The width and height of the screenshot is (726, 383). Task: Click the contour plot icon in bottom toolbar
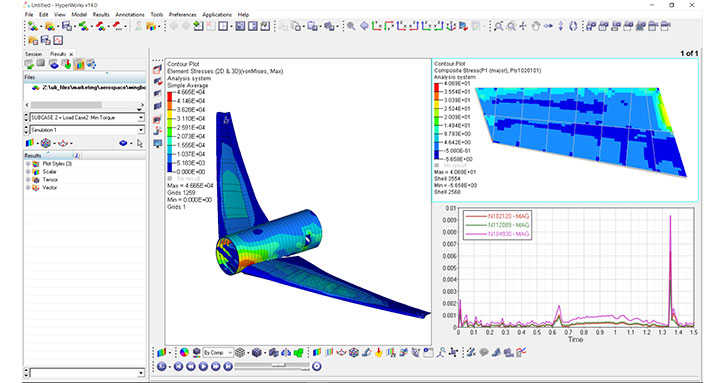pos(161,353)
